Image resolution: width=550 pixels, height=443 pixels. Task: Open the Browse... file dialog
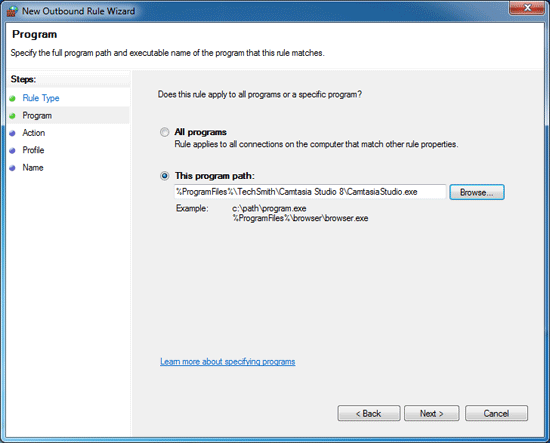tap(477, 192)
